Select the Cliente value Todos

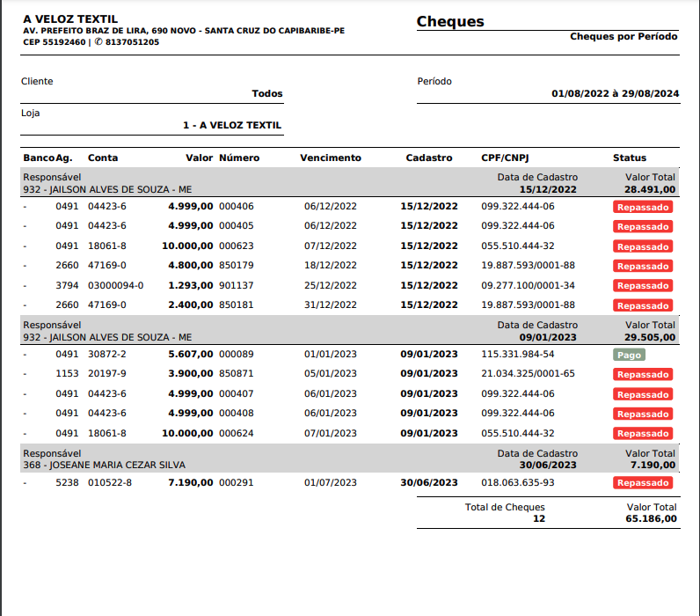point(267,93)
